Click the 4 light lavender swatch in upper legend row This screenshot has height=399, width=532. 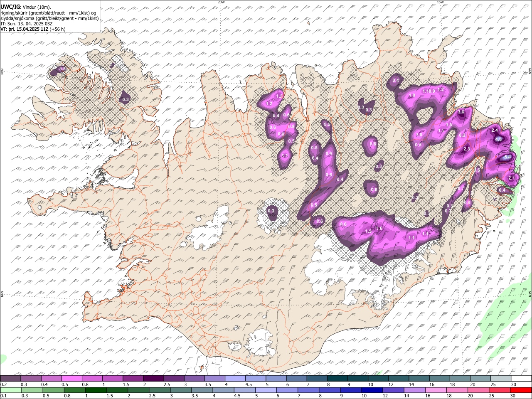coord(235,379)
